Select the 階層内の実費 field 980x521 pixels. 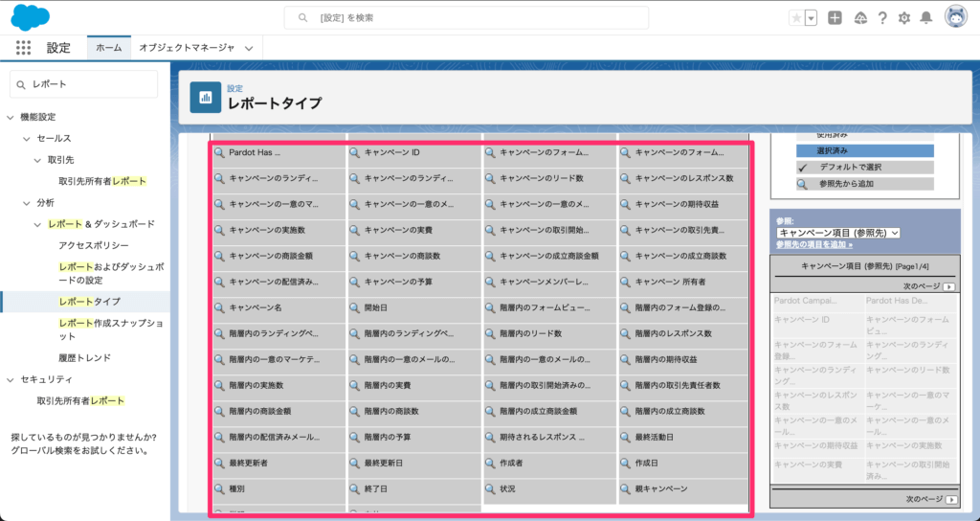click(x=414, y=386)
